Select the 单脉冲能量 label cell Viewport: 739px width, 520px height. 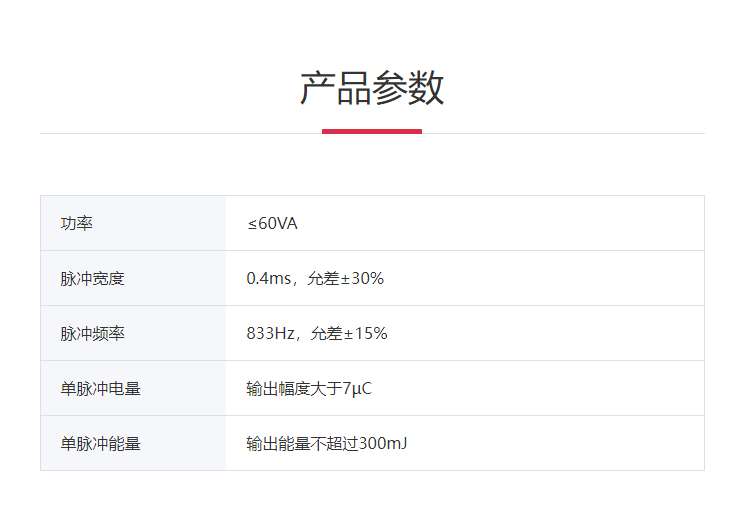click(100, 443)
